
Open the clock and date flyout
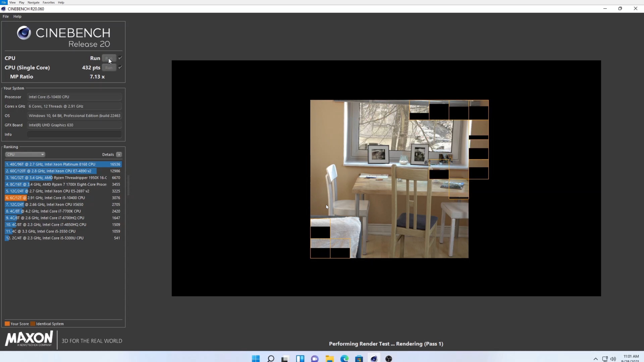(631, 358)
